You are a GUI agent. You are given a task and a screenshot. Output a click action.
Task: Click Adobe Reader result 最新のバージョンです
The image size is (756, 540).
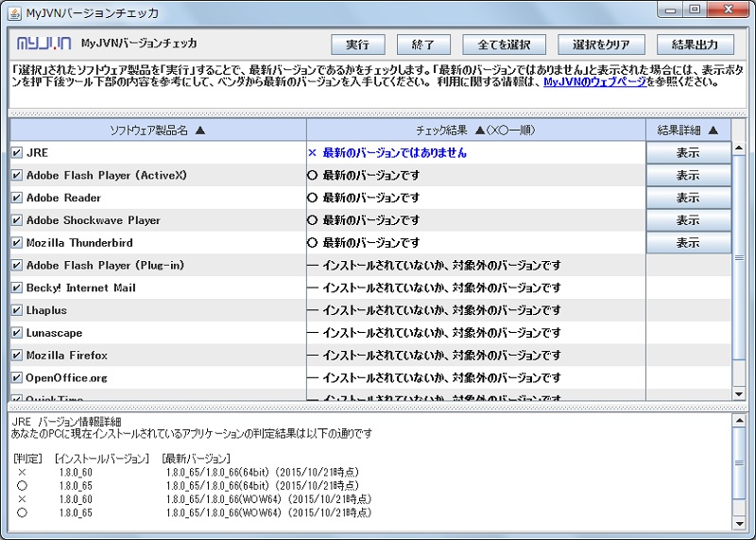370,198
